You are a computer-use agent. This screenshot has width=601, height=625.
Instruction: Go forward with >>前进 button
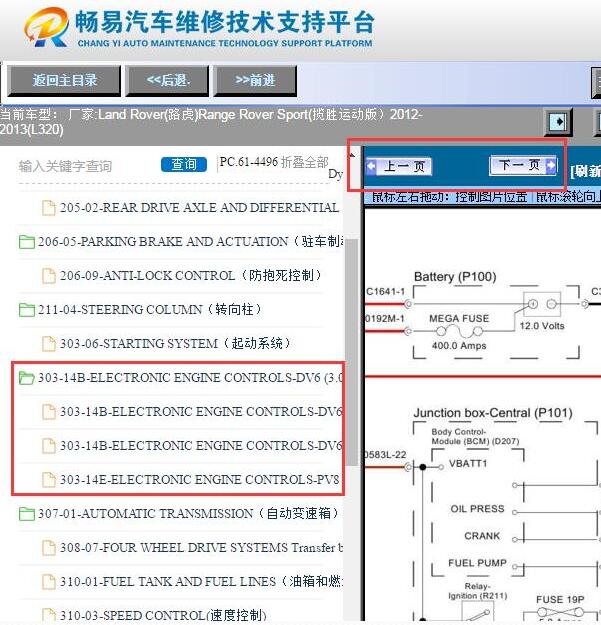click(x=255, y=81)
